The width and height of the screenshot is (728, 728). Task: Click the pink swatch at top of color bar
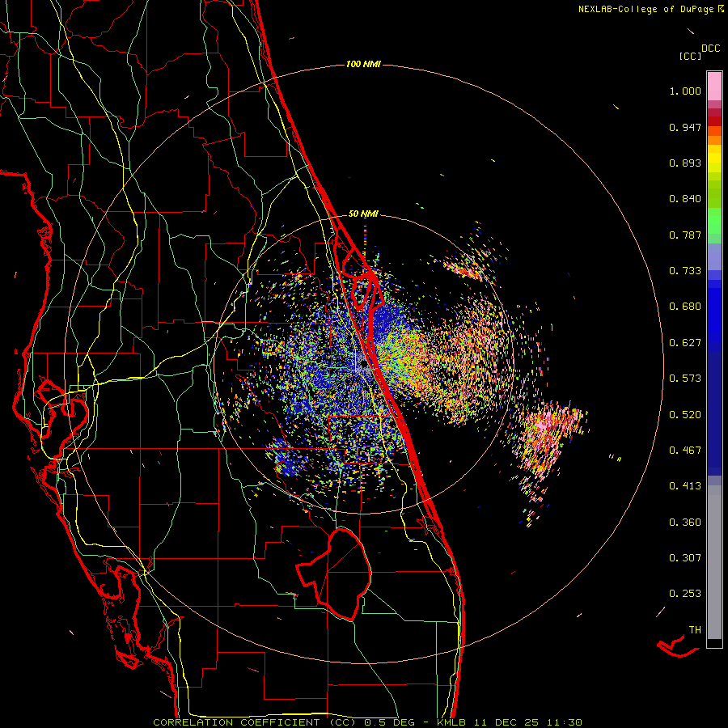(714, 86)
